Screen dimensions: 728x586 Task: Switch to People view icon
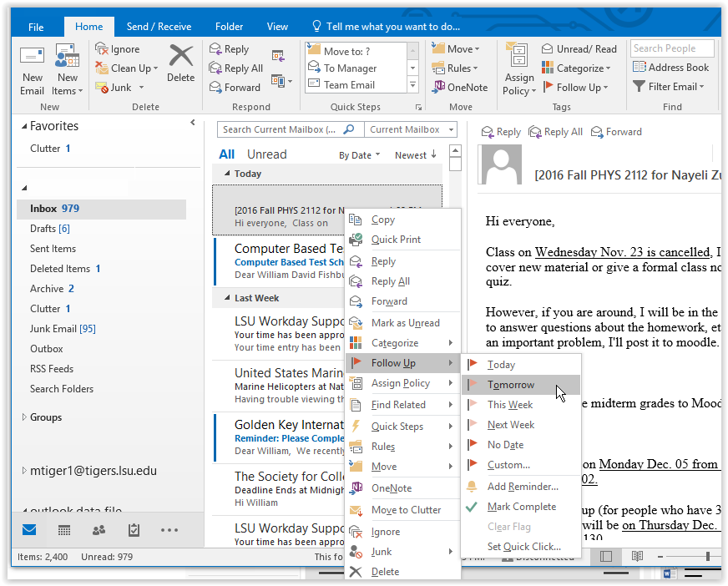(x=99, y=530)
